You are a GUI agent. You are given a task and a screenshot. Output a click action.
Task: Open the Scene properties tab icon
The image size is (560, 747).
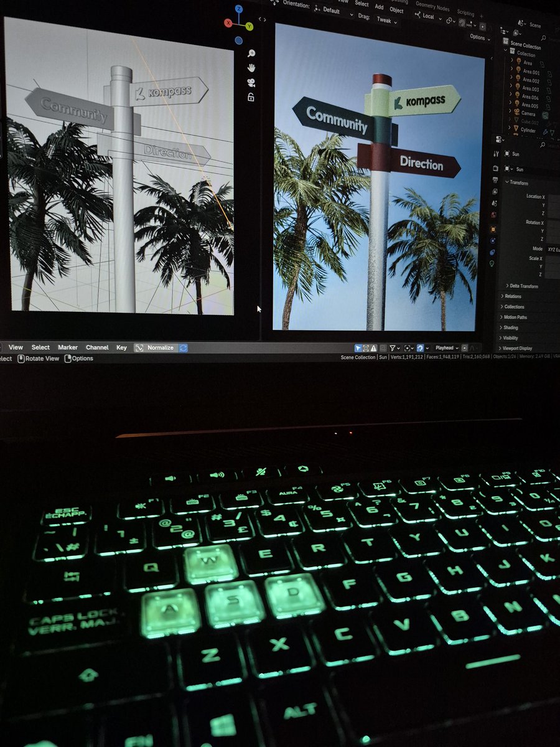point(494,203)
